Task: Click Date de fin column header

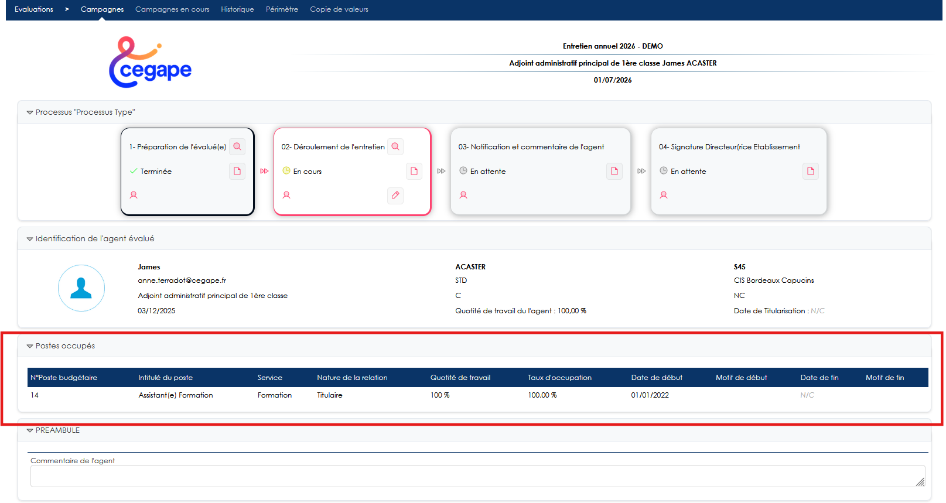Action: (x=819, y=378)
